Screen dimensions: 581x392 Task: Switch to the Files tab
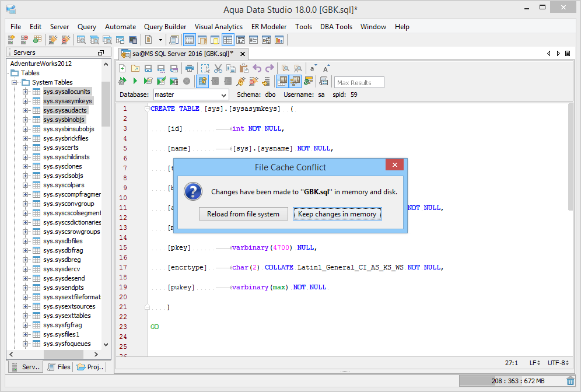pyautogui.click(x=59, y=367)
